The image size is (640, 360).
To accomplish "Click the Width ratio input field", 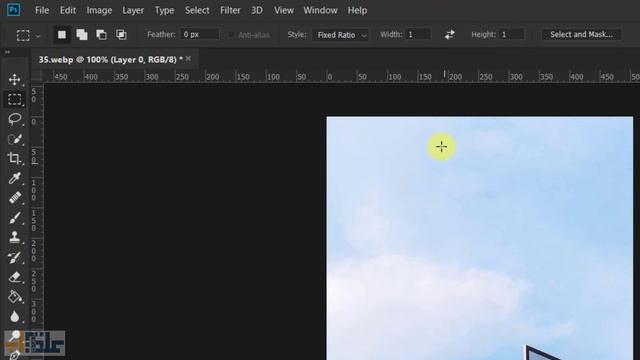I will (x=418, y=35).
